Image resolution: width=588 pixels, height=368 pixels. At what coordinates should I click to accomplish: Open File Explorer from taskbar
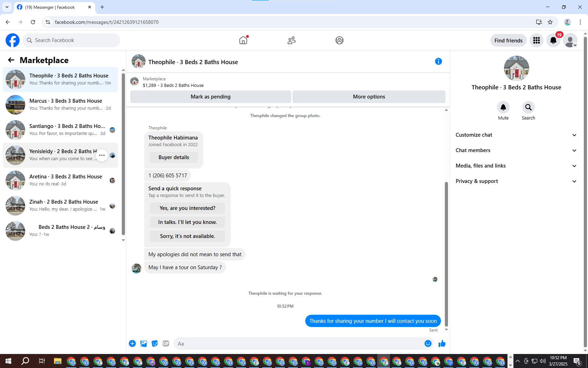coord(57,361)
